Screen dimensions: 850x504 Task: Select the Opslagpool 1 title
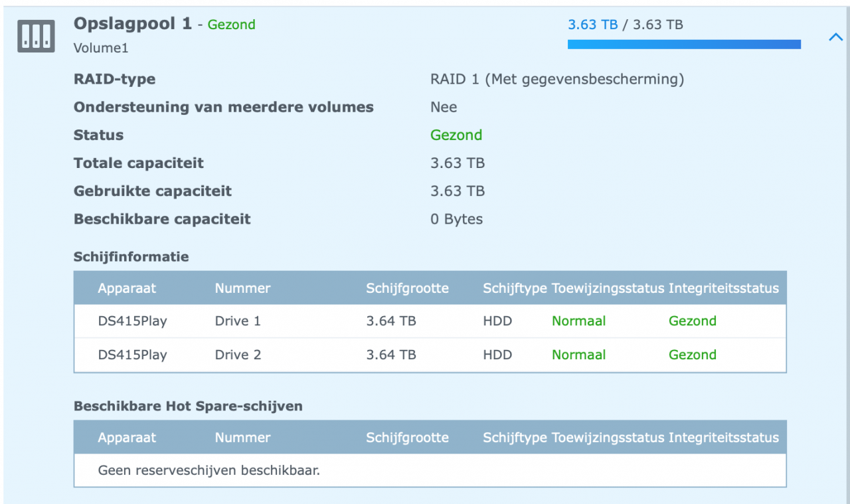pos(133,24)
